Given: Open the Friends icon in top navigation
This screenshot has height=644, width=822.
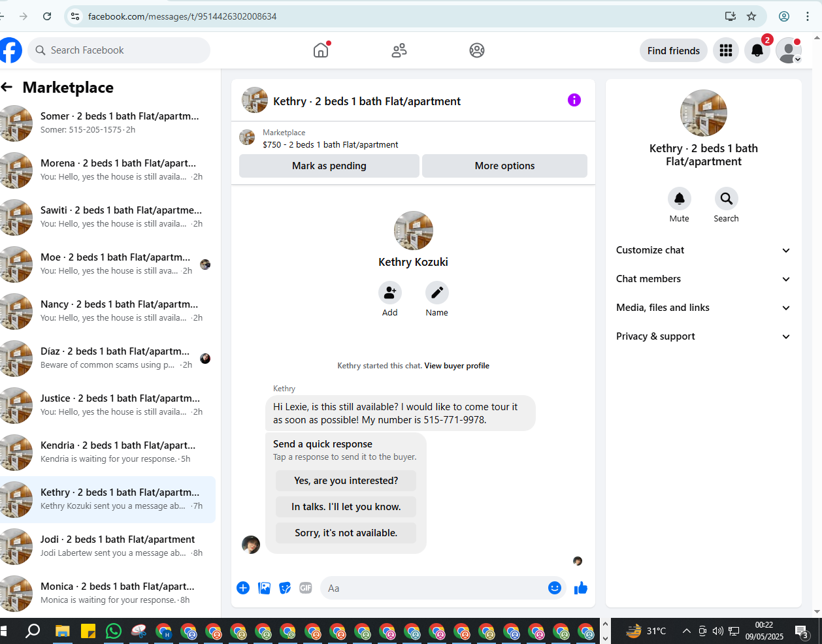Looking at the screenshot, I should (399, 50).
